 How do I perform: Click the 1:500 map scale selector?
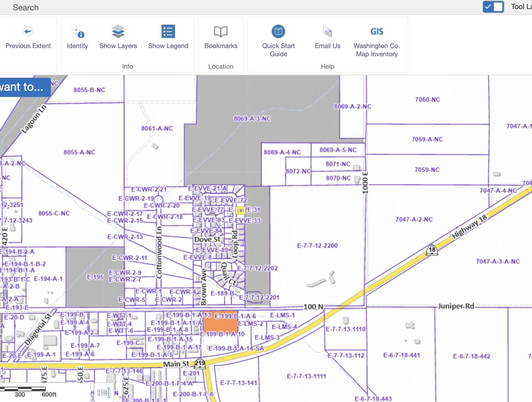pos(104,392)
